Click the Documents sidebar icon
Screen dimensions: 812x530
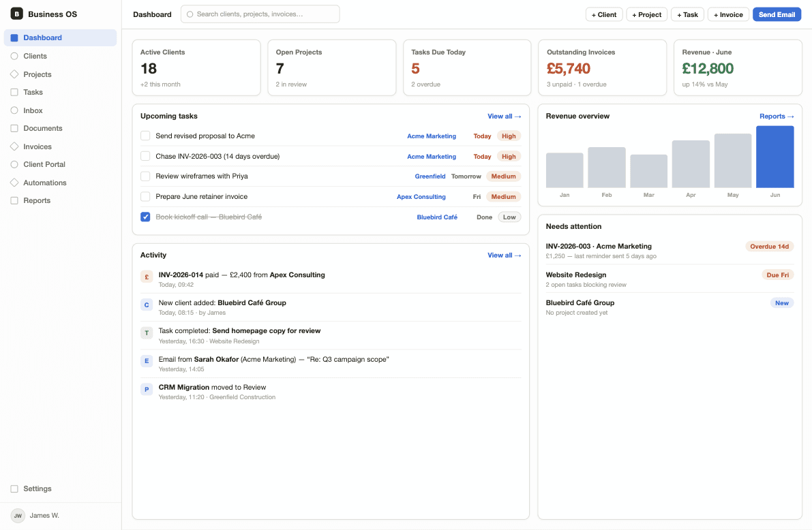click(14, 128)
